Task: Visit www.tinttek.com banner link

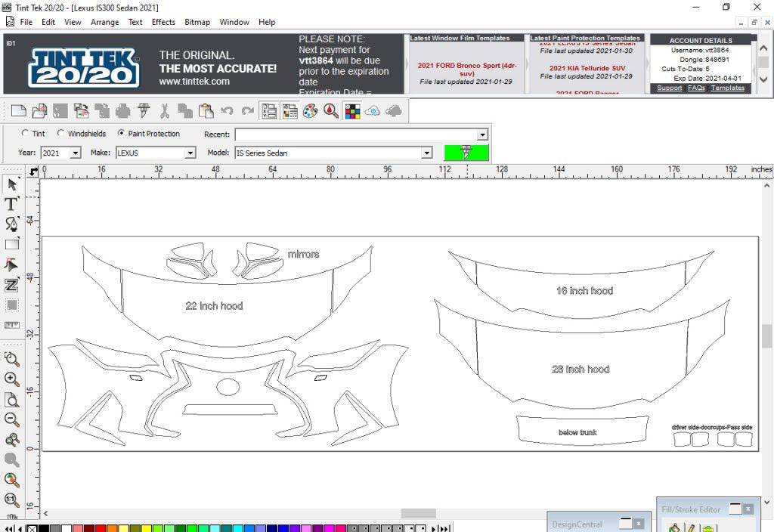Action: coord(194,82)
